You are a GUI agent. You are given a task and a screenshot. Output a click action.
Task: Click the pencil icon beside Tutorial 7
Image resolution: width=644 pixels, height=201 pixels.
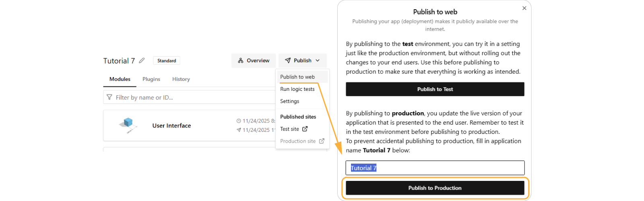pyautogui.click(x=142, y=61)
